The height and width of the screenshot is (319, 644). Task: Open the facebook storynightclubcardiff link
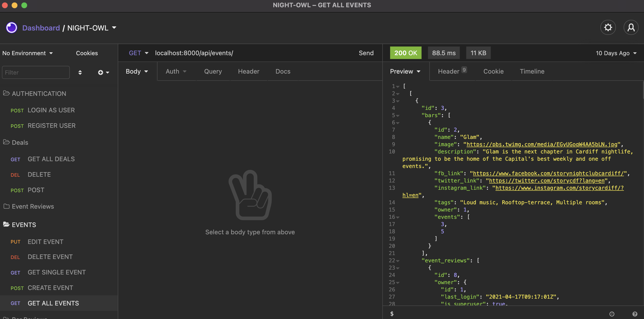click(548, 173)
